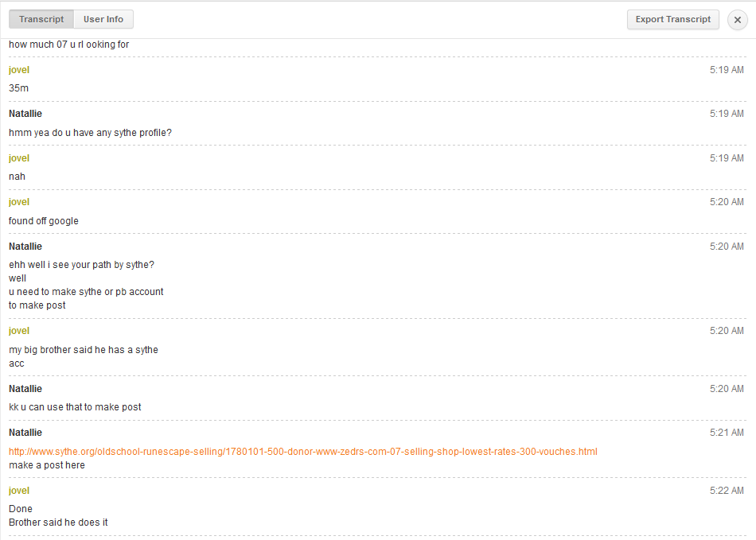Click jovel's name above the "35m" message

(19, 70)
